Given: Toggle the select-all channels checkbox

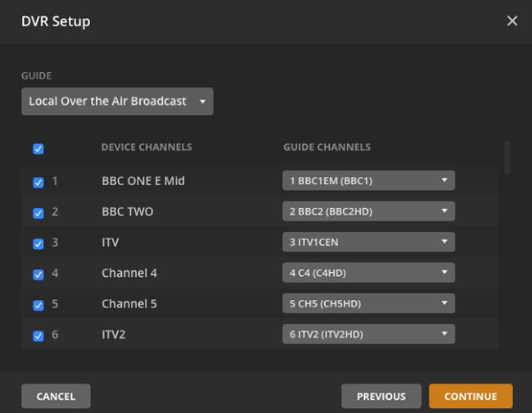Looking at the screenshot, I should [38, 149].
